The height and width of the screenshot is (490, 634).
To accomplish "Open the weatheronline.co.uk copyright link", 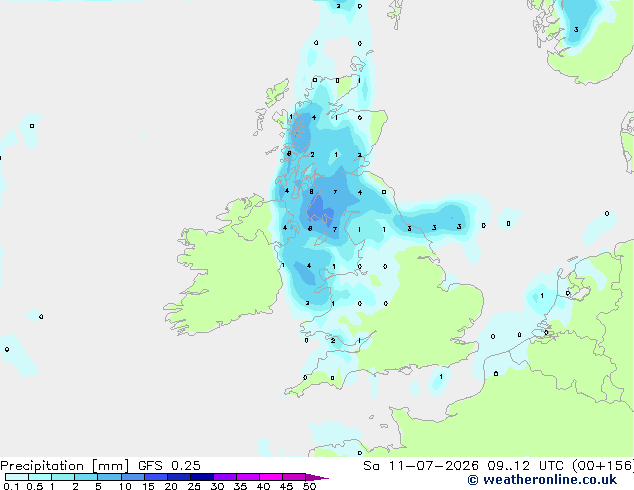I will (542, 480).
